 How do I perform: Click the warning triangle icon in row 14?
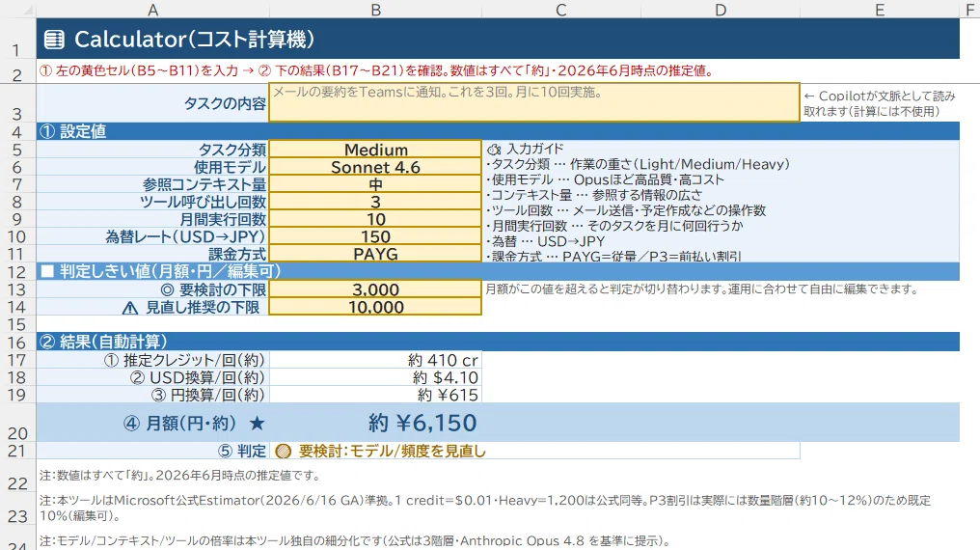(x=130, y=308)
